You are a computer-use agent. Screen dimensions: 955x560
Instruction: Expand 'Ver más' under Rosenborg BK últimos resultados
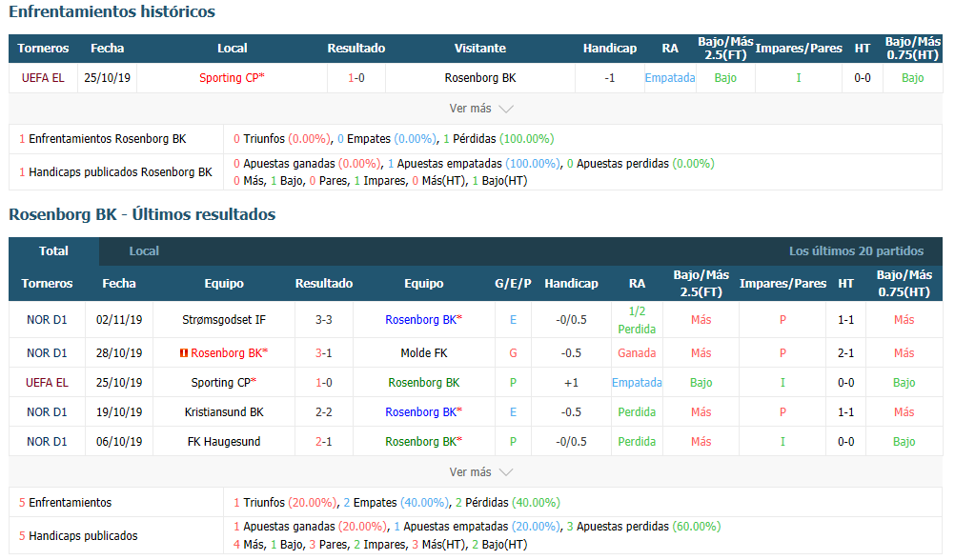(x=480, y=472)
